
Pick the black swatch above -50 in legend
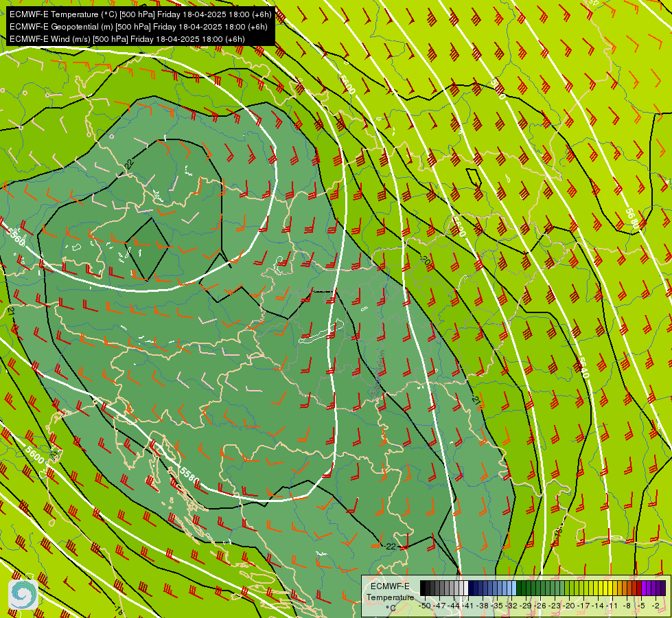pos(423,588)
